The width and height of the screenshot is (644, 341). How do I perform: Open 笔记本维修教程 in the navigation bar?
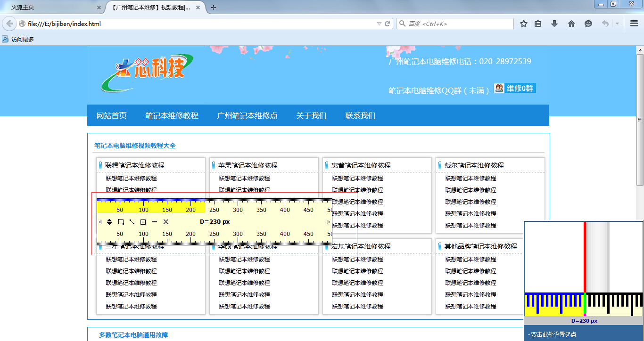(172, 115)
